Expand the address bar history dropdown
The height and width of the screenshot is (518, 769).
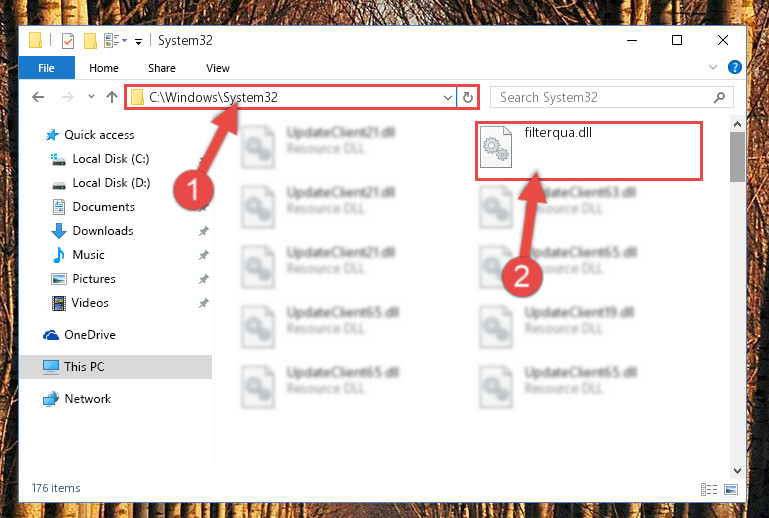(x=447, y=98)
